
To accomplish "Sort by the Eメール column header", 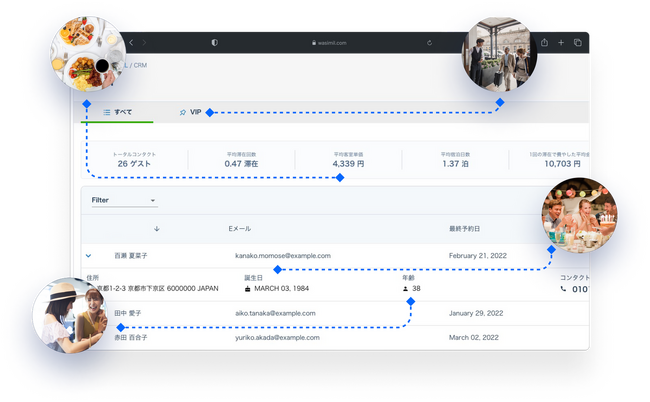I will coord(240,228).
